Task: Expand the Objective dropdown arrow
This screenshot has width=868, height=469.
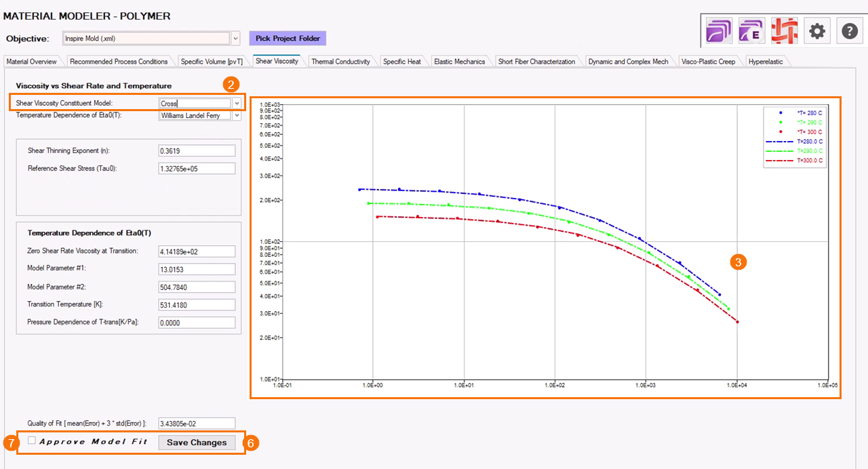Action: [x=236, y=39]
